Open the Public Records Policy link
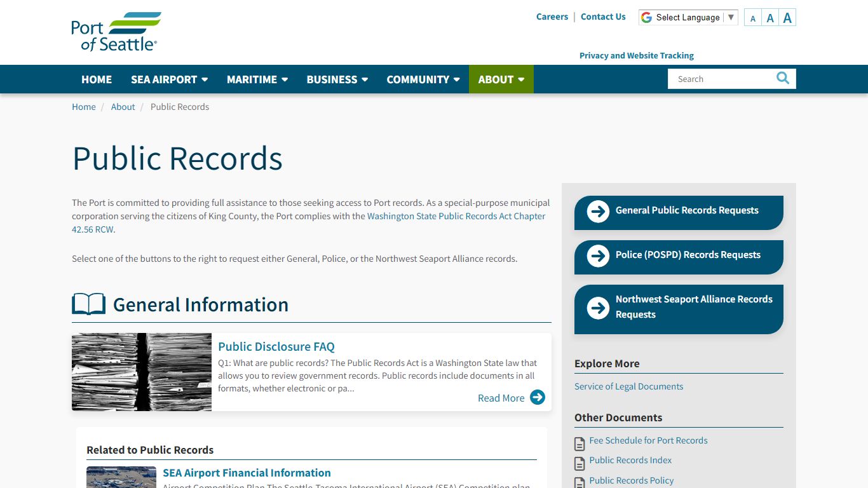The width and height of the screenshot is (868, 488). point(632,480)
